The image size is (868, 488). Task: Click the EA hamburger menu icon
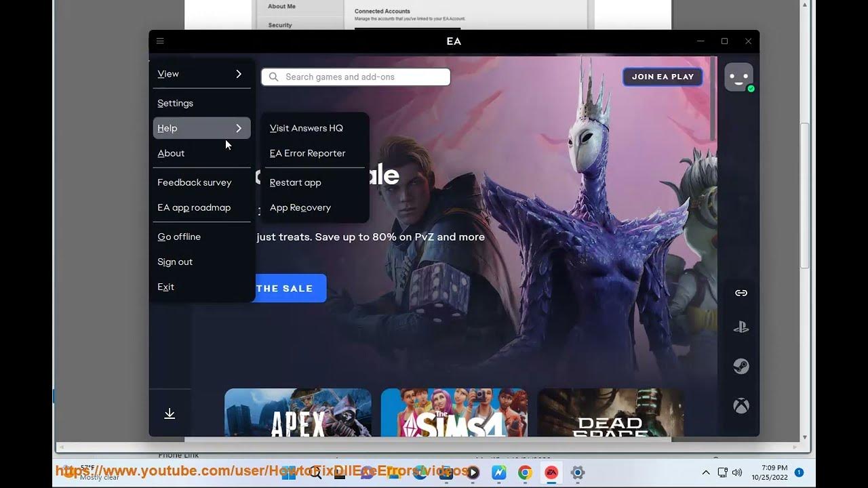[x=160, y=41]
